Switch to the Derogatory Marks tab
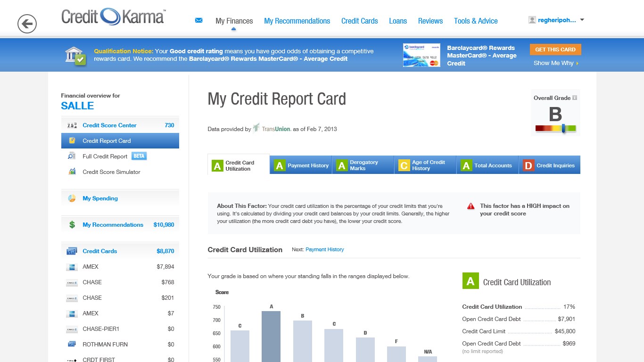Viewport: 644px width, 362px height. click(x=363, y=165)
